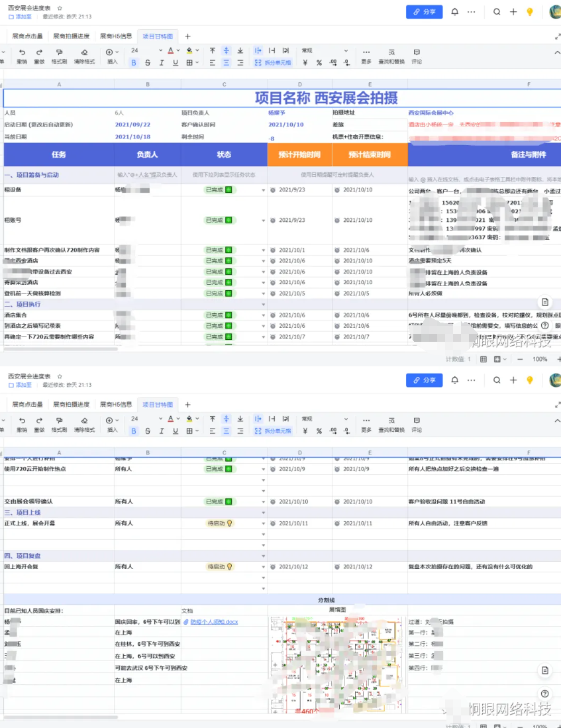Switch to 展商点击量 tab in upper window

pyautogui.click(x=27, y=36)
